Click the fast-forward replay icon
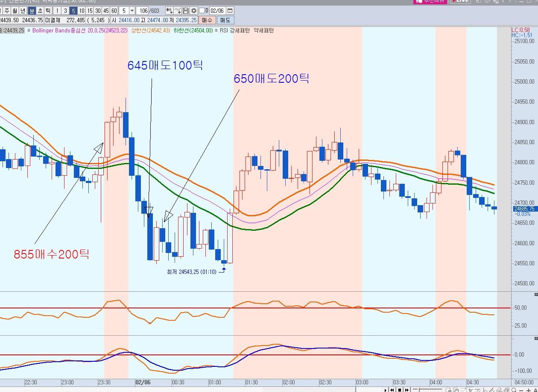This screenshot has width=538, height=392. pyautogui.click(x=407, y=390)
